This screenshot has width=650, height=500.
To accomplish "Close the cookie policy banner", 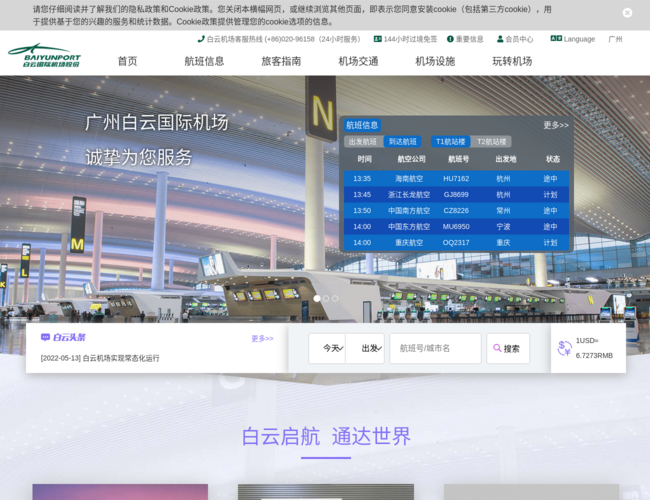I will (x=627, y=13).
